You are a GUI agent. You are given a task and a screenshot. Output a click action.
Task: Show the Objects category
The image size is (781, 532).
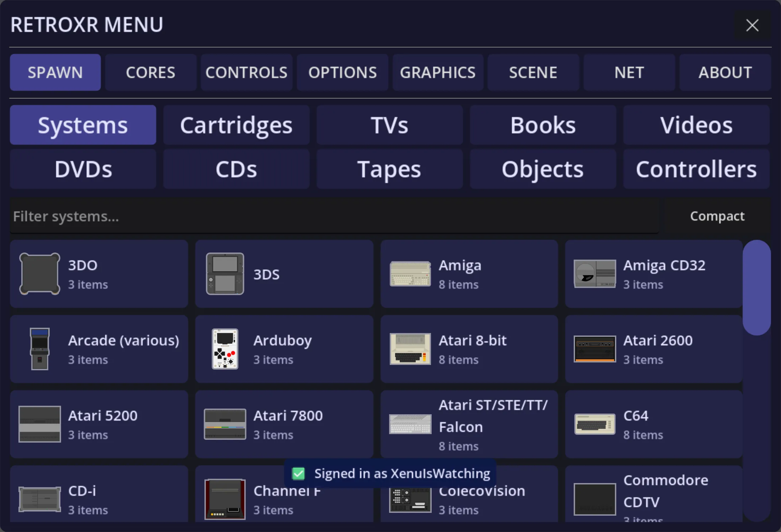click(543, 169)
